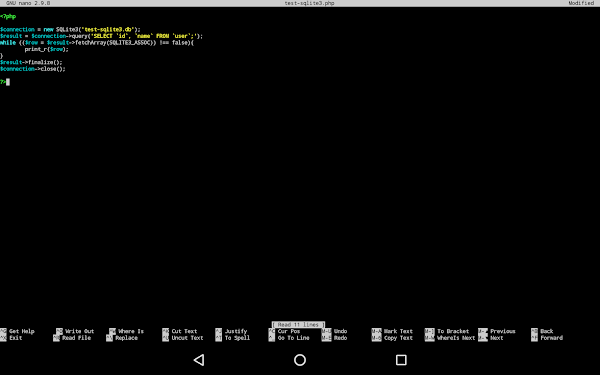Click the Back shortcut label in nano

[x=546, y=331]
